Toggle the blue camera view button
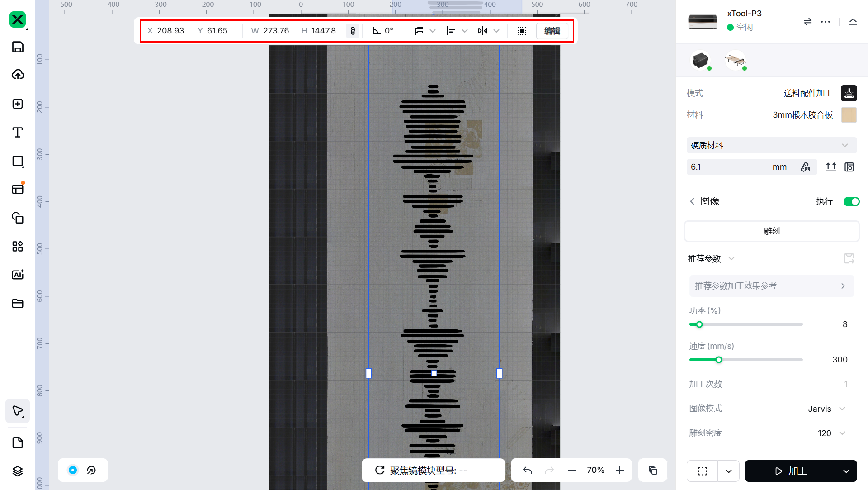The width and height of the screenshot is (868, 490). pyautogui.click(x=72, y=470)
